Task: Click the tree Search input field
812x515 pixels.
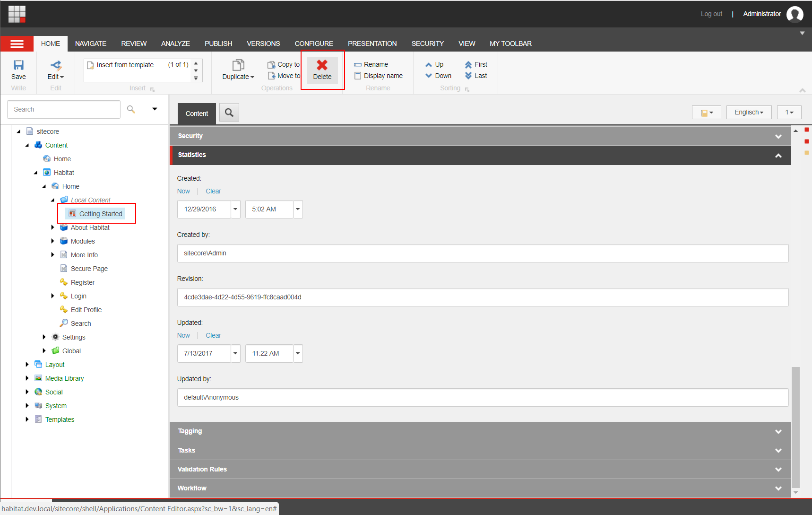Action: pyautogui.click(x=64, y=109)
